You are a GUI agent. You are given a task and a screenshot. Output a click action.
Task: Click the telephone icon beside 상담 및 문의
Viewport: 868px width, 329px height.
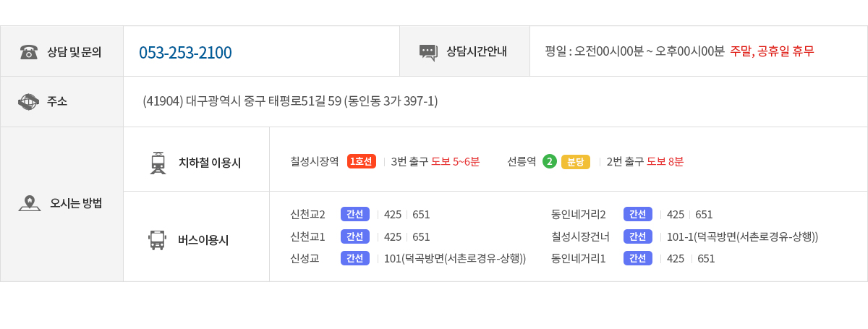tap(29, 52)
